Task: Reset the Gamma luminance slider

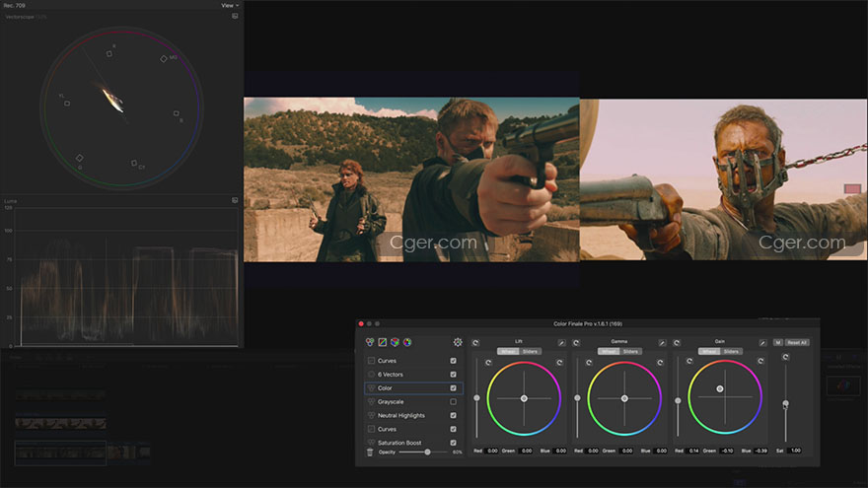Action: [589, 363]
